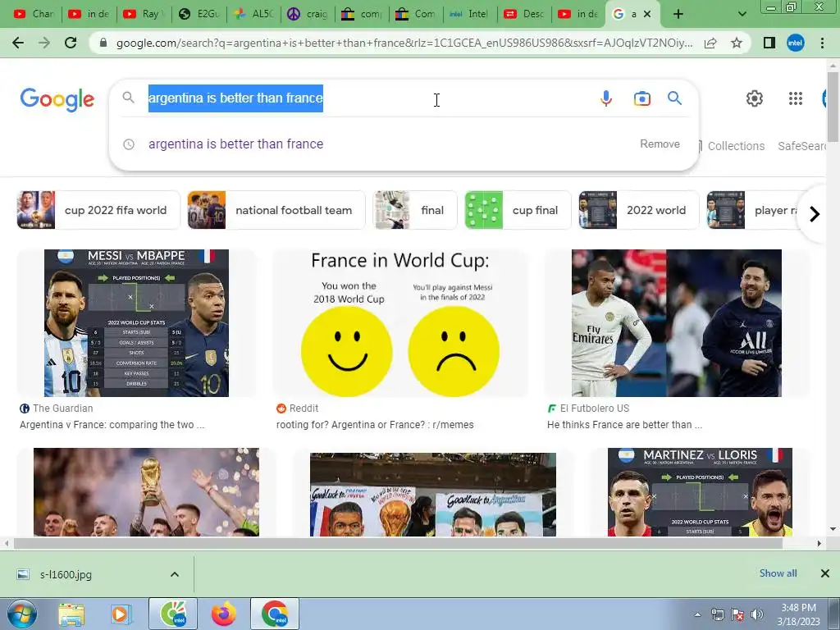840x630 pixels.
Task: Switch to the Intel tab
Action: (470, 14)
